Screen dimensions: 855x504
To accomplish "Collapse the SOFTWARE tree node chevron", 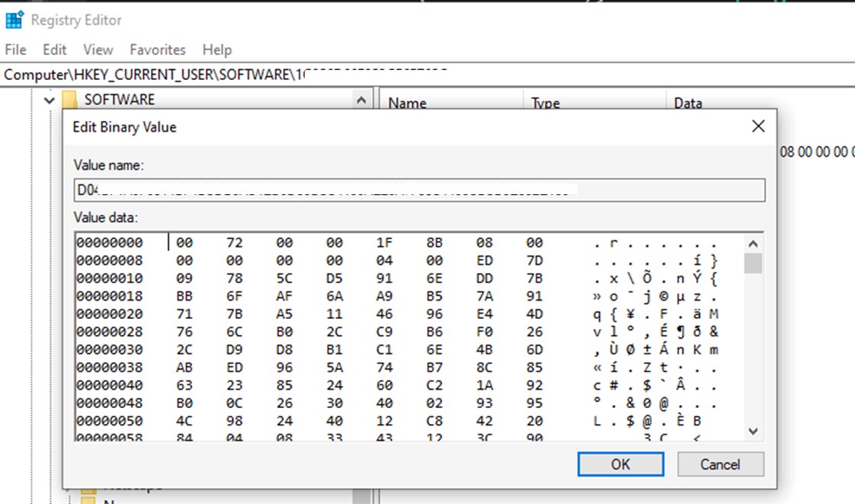I will (x=49, y=100).
